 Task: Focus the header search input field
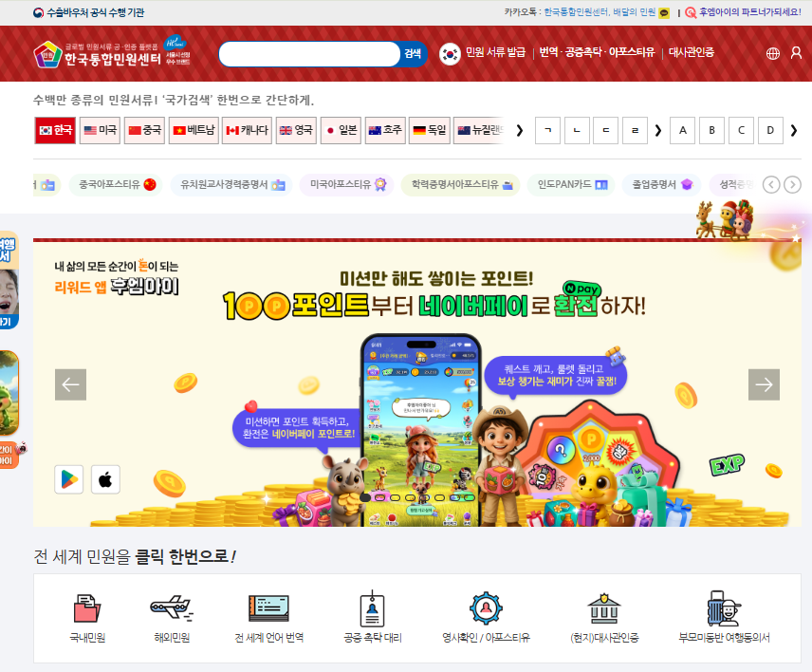309,53
